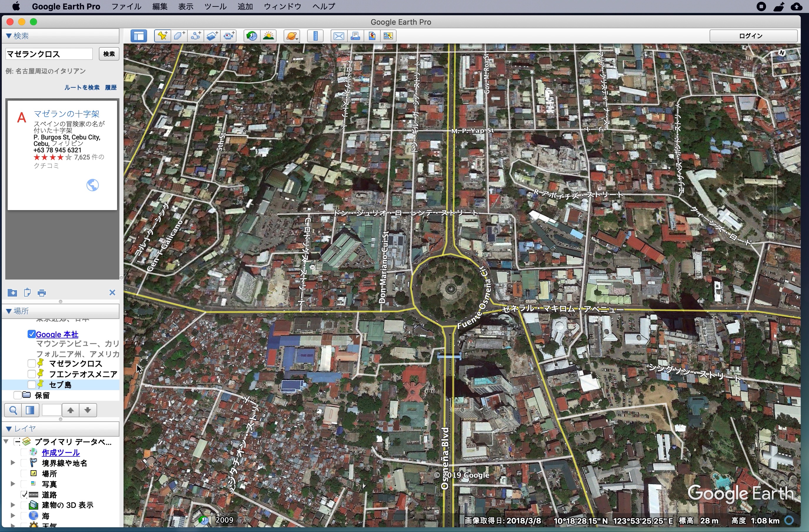Click the ルートを検索 link

pyautogui.click(x=82, y=87)
